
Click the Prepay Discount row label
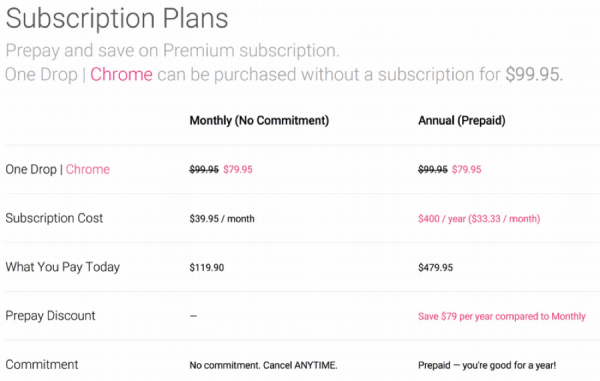(50, 316)
